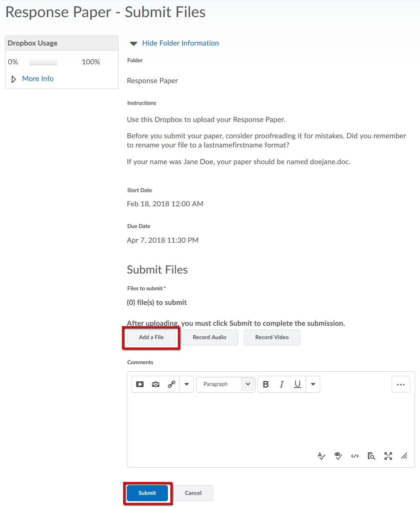Open the Paragraph format dropdown

(225, 384)
